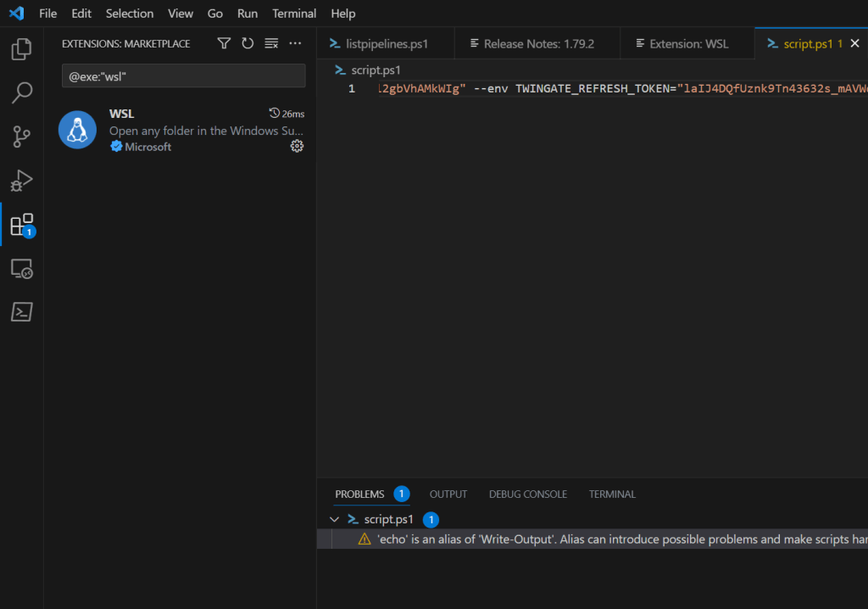This screenshot has height=609, width=868.
Task: Click the WSL penguin extension icon
Action: [77, 130]
